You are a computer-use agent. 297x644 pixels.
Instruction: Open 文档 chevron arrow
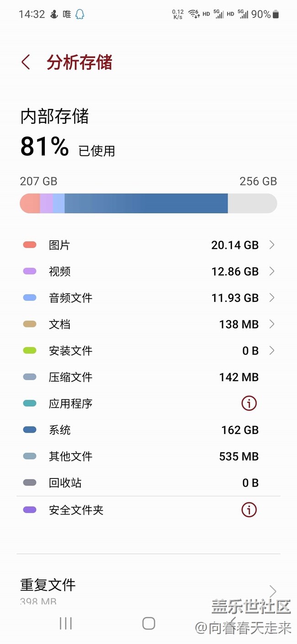pos(272,324)
